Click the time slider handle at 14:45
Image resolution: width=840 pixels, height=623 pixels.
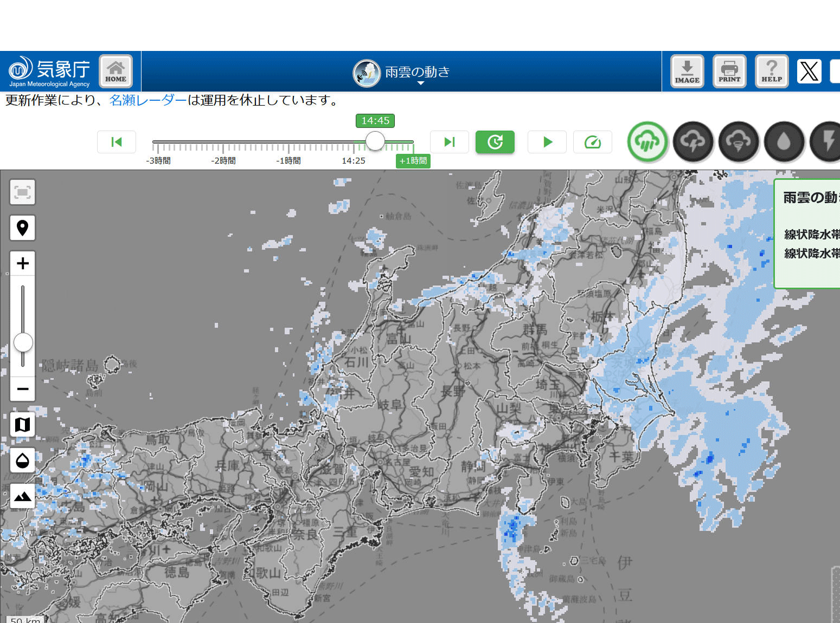(x=375, y=141)
